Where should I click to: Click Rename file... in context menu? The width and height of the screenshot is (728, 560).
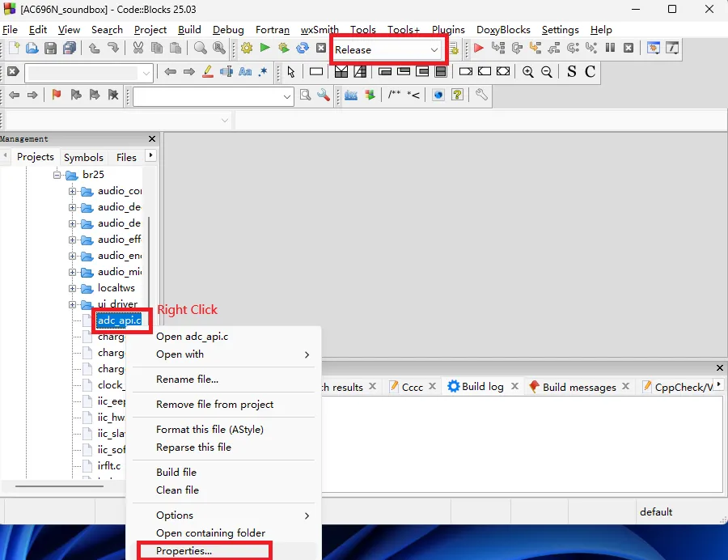[x=224, y=380]
